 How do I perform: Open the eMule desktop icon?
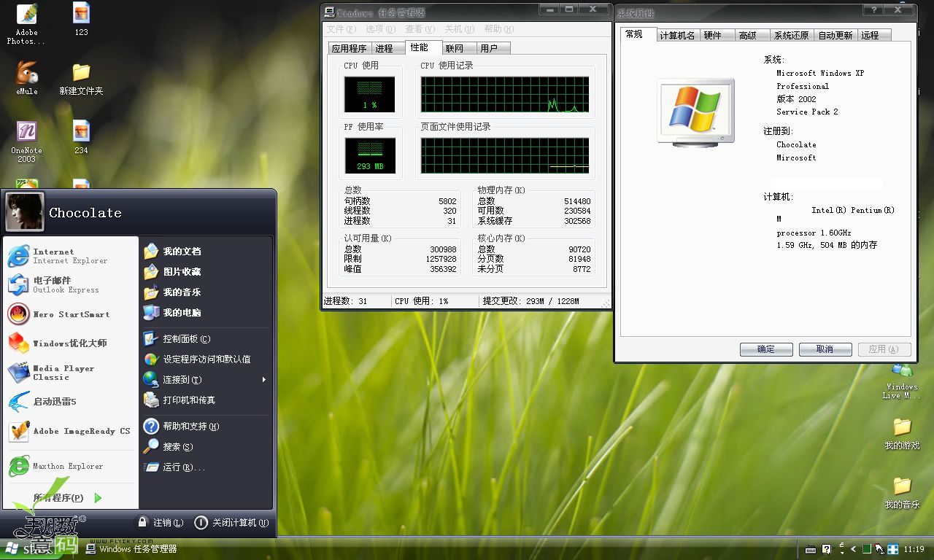[26, 78]
